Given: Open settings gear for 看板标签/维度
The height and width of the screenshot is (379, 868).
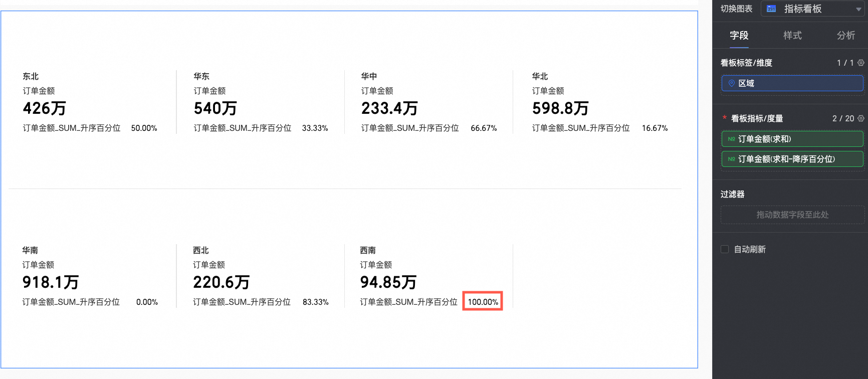Looking at the screenshot, I should coord(861,63).
